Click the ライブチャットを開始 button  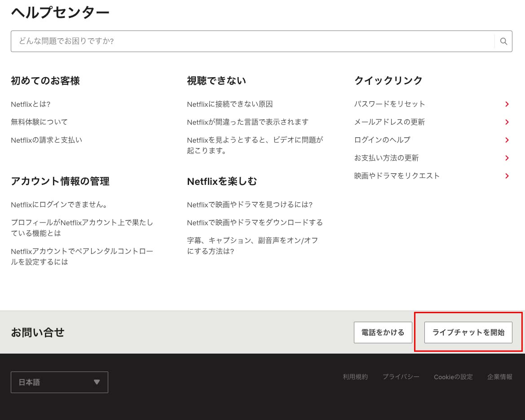click(468, 332)
